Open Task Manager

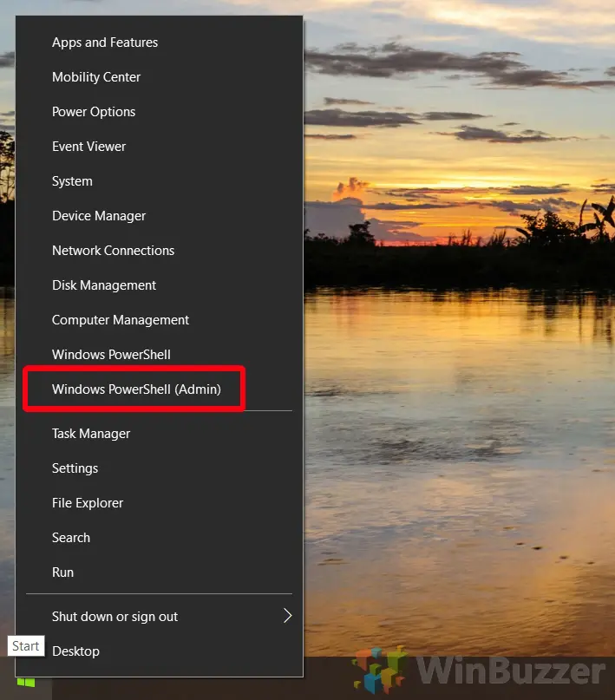tap(159, 434)
